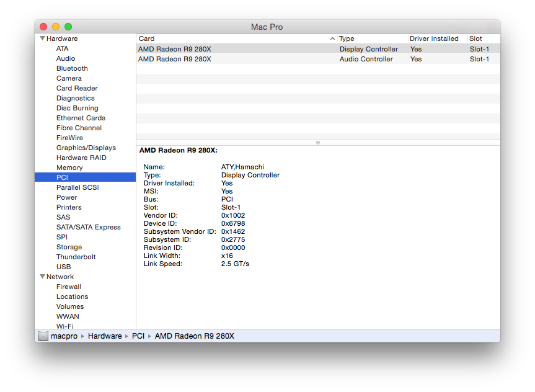
Task: Open the Bluetooth hardware entry
Action: (72, 68)
